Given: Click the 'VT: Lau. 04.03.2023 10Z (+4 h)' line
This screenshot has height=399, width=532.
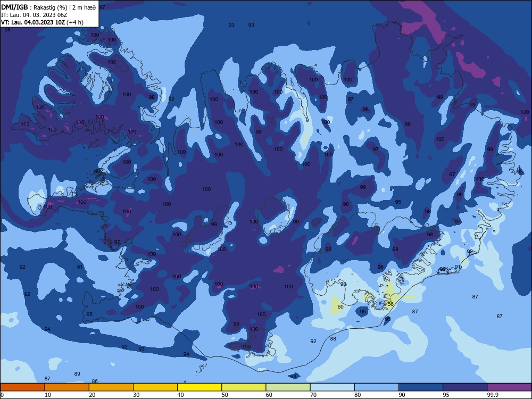Looking at the screenshot, I should (42, 22).
